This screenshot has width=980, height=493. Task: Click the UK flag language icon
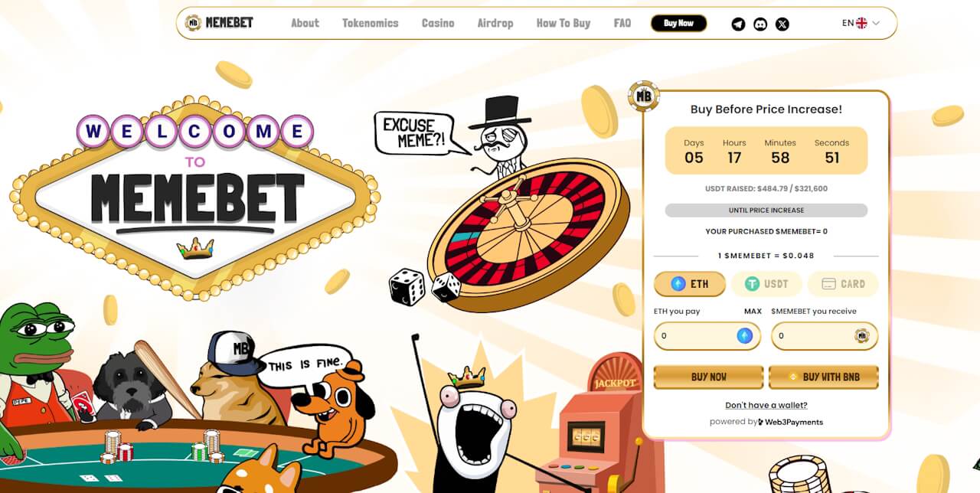tap(861, 23)
